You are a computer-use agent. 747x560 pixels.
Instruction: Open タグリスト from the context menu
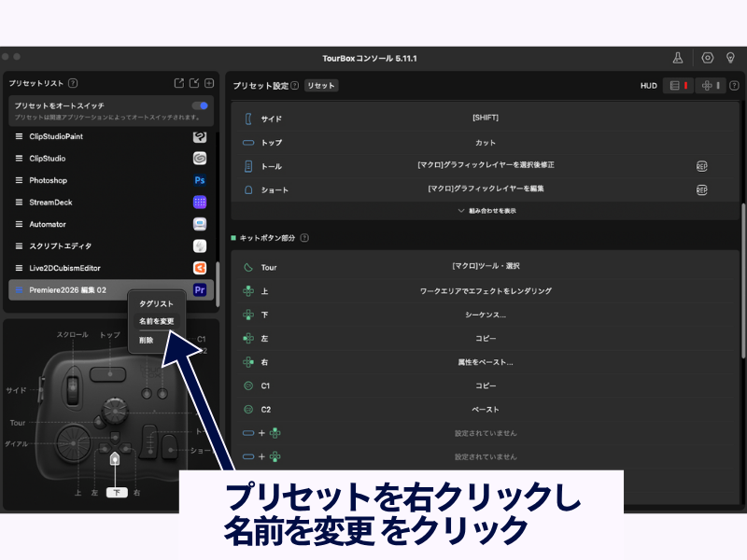pyautogui.click(x=156, y=303)
